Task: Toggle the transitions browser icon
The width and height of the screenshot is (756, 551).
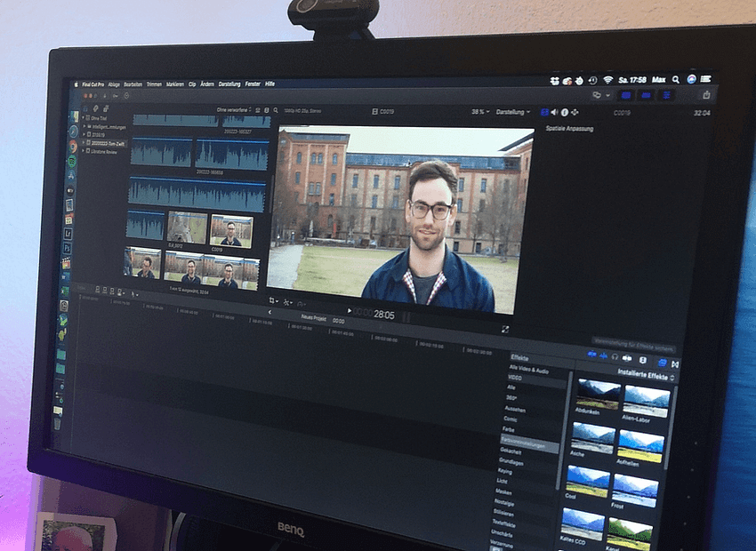Action: coord(675,364)
